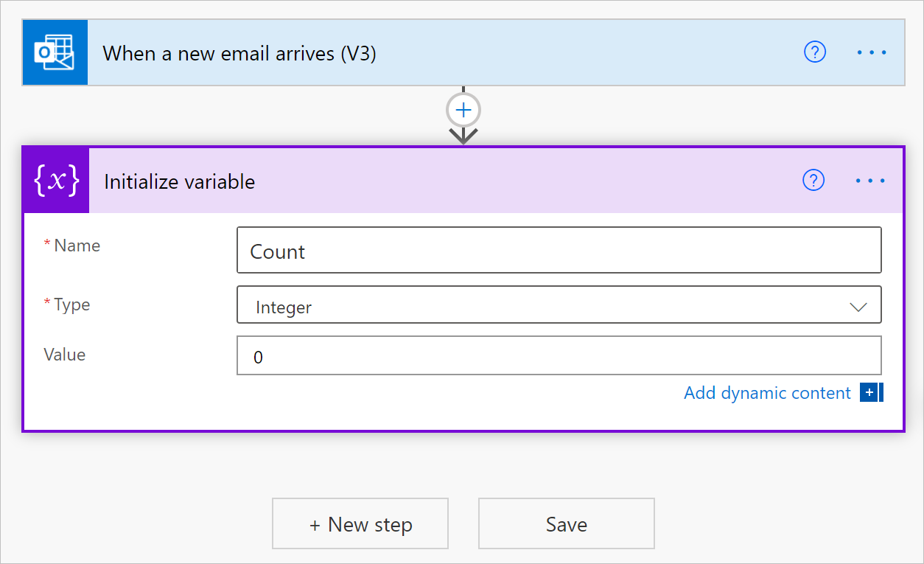Open the Add dynamic content panel

[x=767, y=392]
